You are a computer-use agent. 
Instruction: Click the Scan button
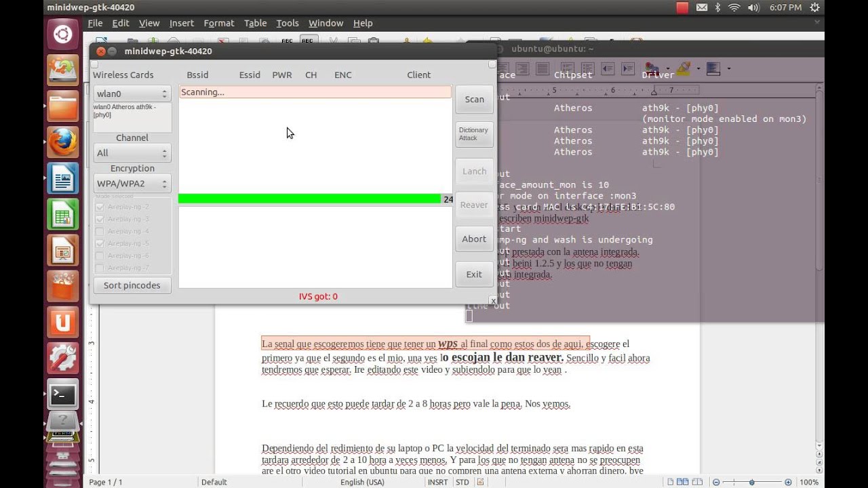475,99
